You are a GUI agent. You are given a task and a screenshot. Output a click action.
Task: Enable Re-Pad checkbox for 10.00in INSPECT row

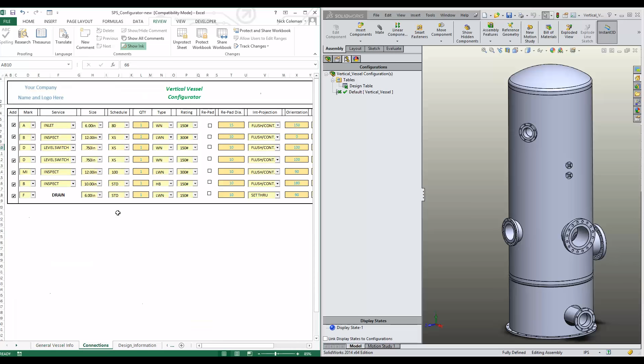click(209, 182)
